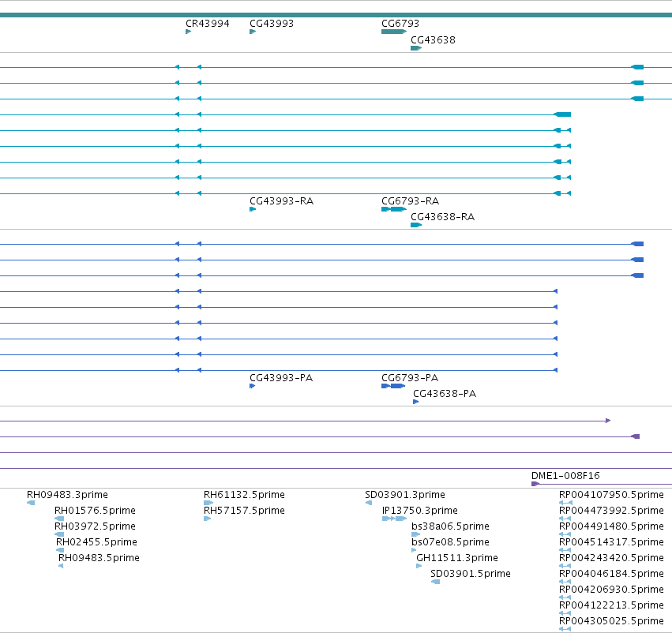Select bs38a06.5prime EST label
This screenshot has width=672, height=633.
click(x=450, y=526)
